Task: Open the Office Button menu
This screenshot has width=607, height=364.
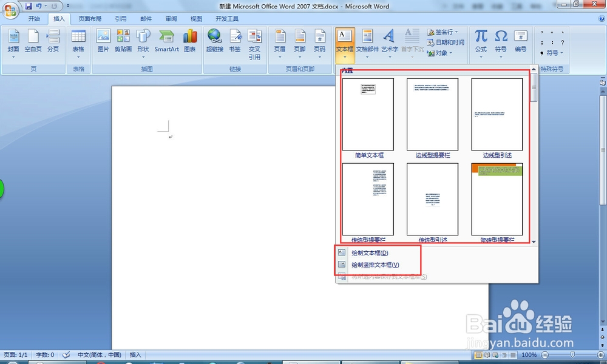Action: tap(10, 10)
